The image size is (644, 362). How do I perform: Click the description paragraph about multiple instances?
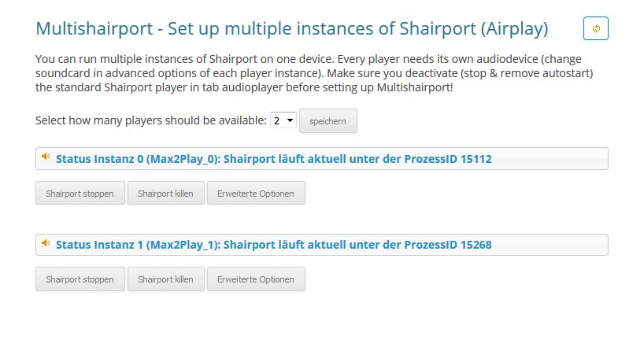(x=314, y=73)
